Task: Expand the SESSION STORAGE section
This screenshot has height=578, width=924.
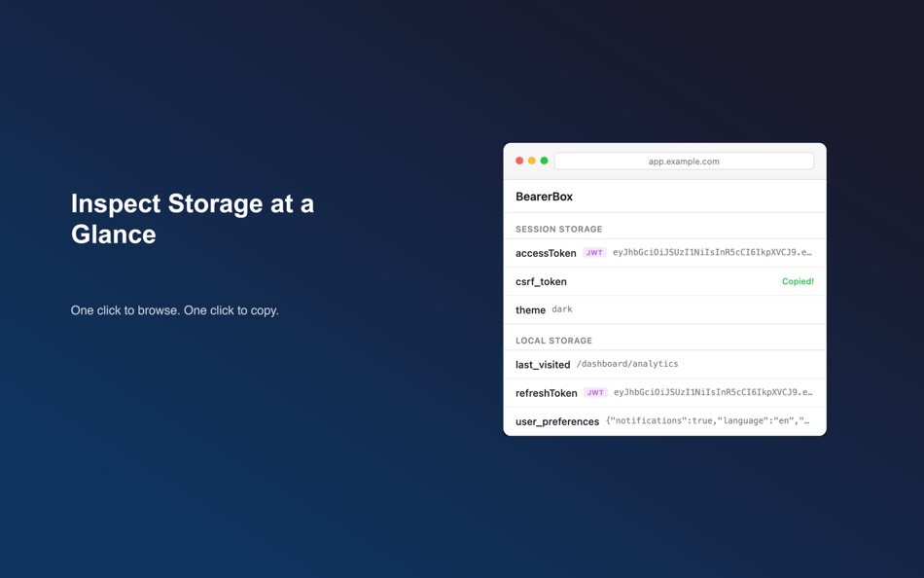Action: 557,229
